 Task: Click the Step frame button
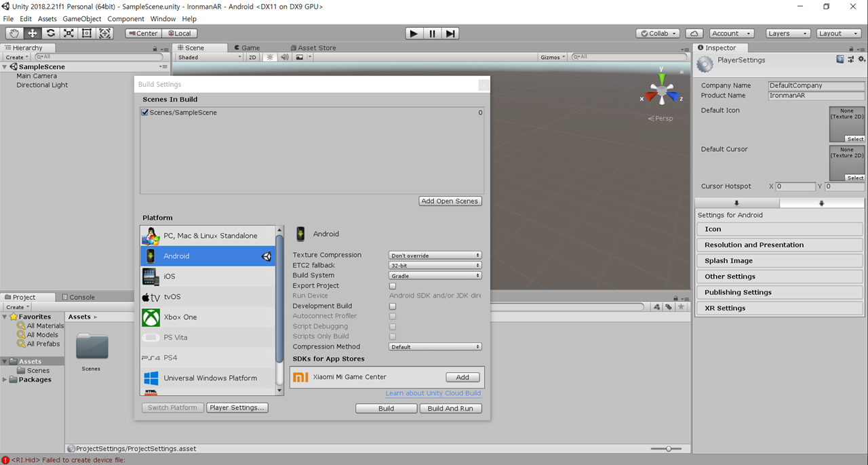451,33
